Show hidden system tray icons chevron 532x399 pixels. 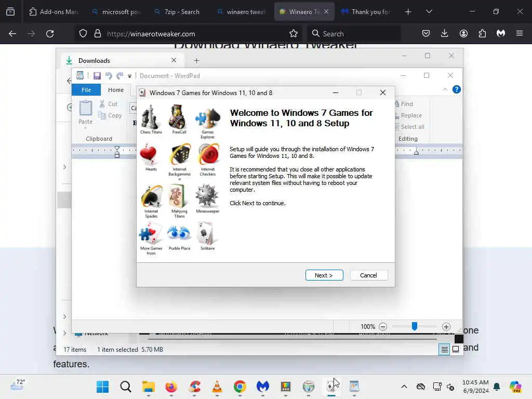coord(404,387)
